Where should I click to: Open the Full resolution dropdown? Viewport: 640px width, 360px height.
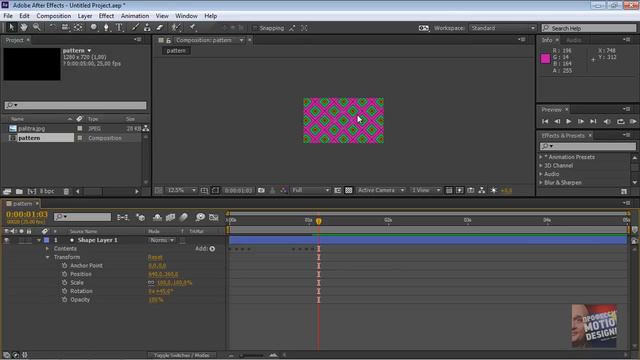coord(311,190)
